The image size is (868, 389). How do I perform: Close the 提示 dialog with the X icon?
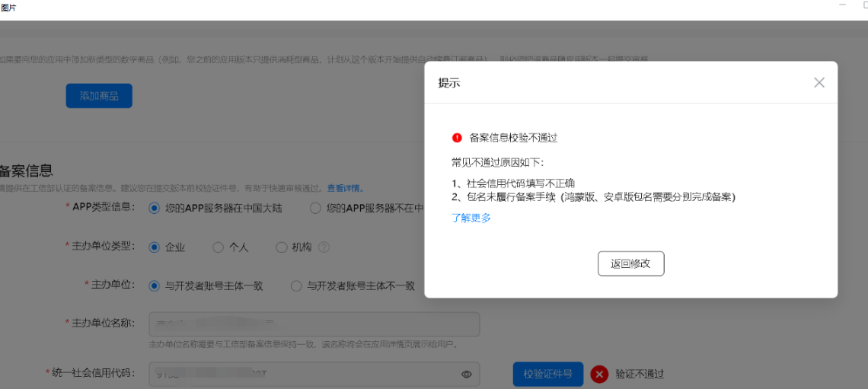(x=819, y=82)
